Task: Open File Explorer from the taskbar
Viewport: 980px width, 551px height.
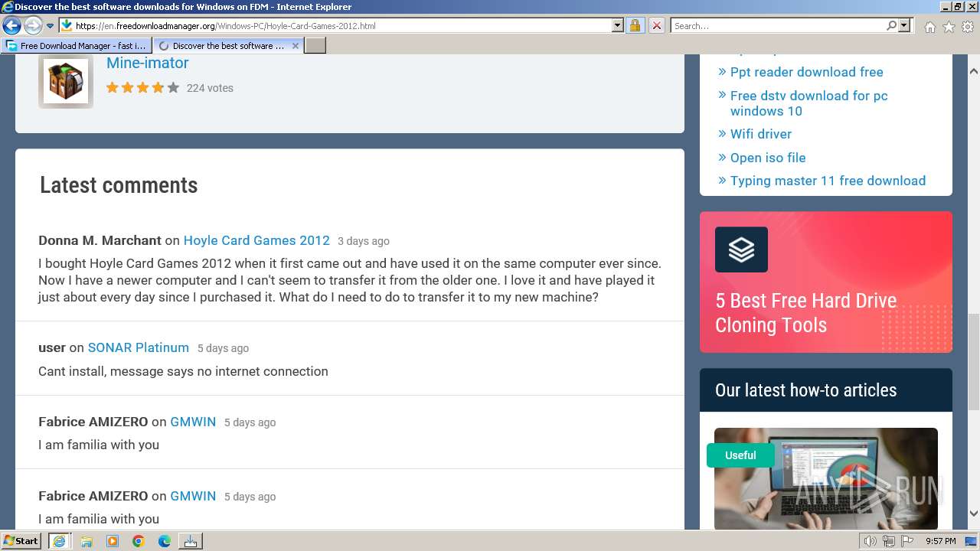Action: (x=87, y=541)
